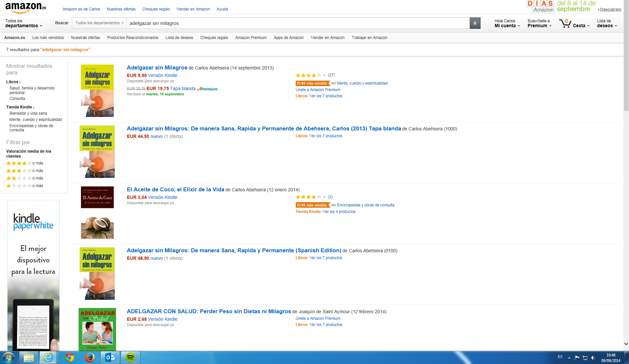The height and width of the screenshot is (364, 629).
Task: Open Outlook from taskbar
Action: click(110, 357)
